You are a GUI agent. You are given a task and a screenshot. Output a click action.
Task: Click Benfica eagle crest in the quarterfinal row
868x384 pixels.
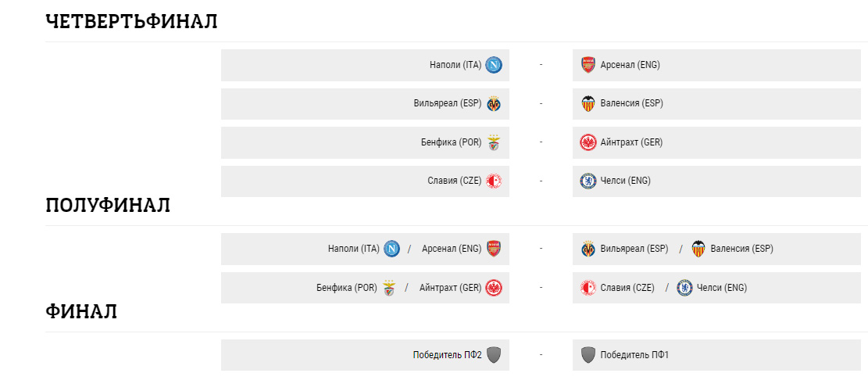pyautogui.click(x=494, y=142)
